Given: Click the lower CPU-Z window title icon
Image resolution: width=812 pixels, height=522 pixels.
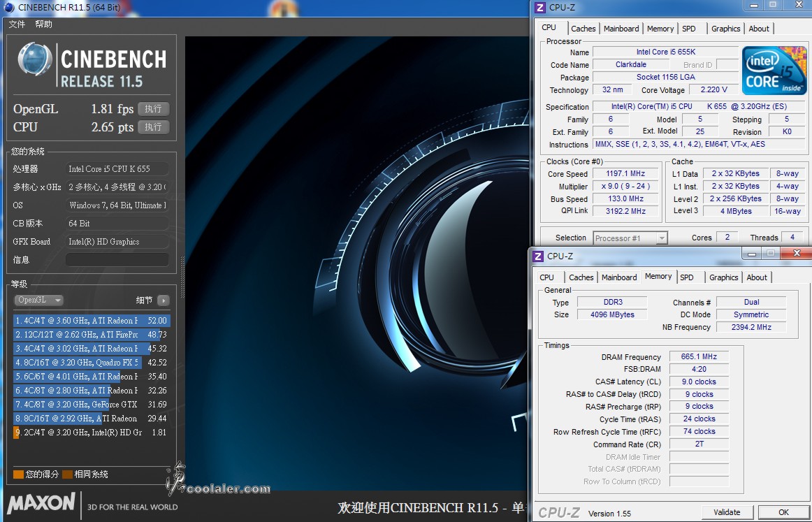Looking at the screenshot, I should tap(538, 256).
